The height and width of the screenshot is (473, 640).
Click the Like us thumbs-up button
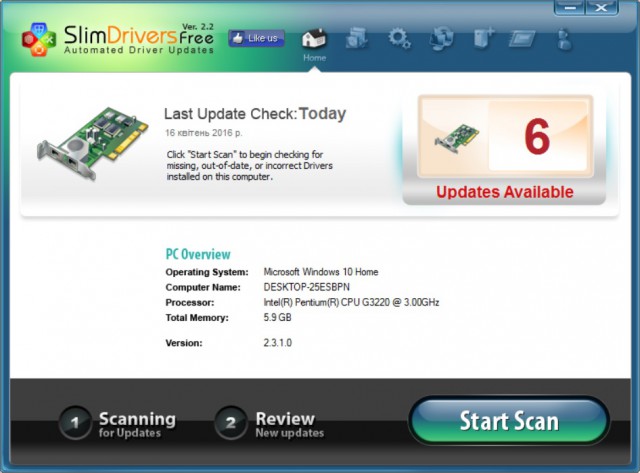pyautogui.click(x=256, y=38)
